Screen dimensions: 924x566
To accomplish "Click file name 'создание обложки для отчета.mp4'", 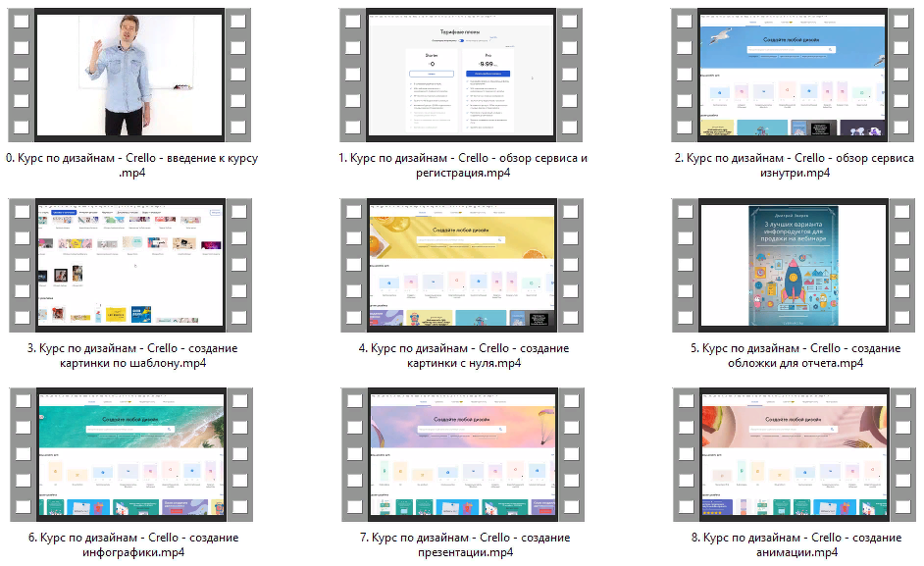I will click(795, 355).
